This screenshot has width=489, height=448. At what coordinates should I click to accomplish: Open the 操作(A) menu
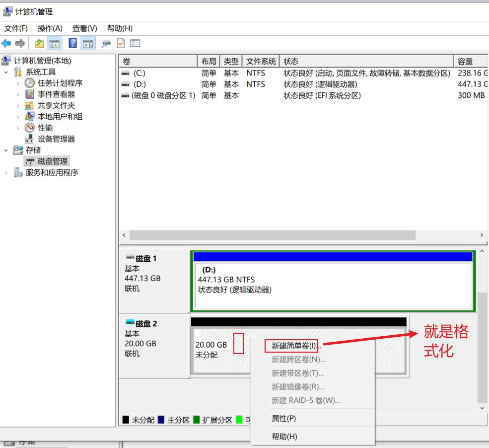click(50, 28)
